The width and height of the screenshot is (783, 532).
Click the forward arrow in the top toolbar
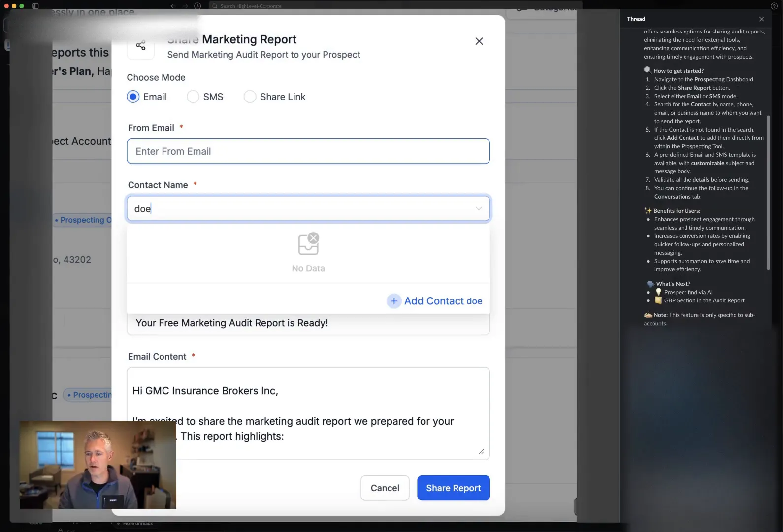pos(186,6)
